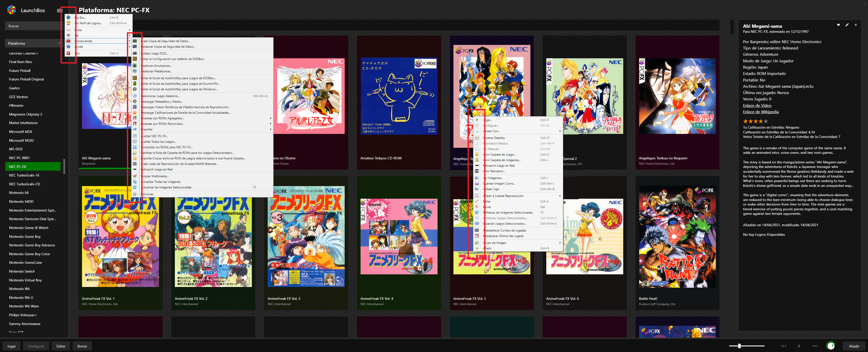Set star rating by clicking the fifth star
The image size is (868, 352).
[x=766, y=121]
